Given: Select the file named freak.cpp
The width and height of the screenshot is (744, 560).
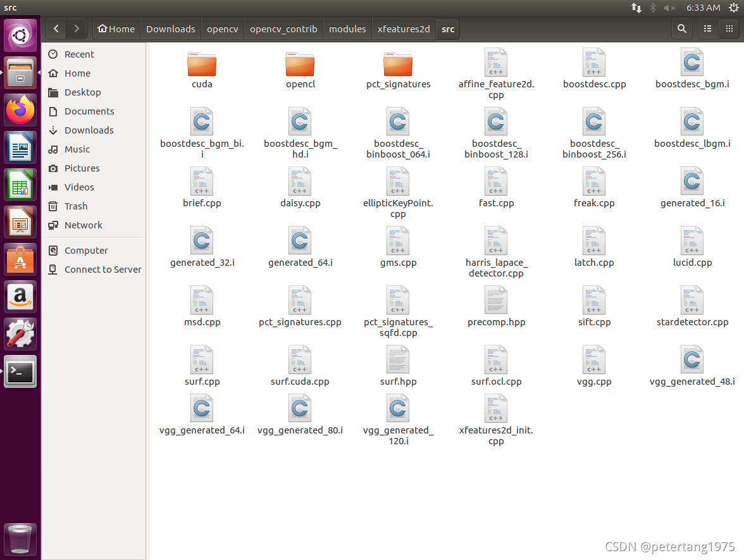Looking at the screenshot, I should 594,187.
